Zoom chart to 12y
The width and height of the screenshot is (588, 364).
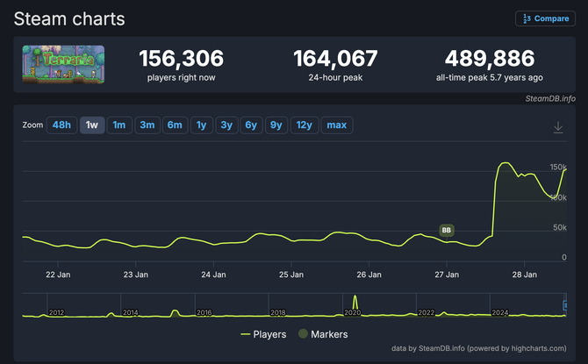303,125
